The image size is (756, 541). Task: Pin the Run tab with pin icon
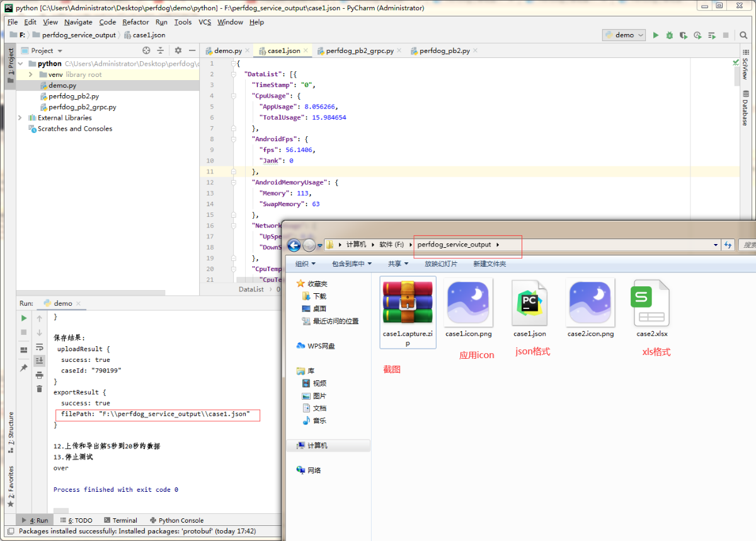24,368
